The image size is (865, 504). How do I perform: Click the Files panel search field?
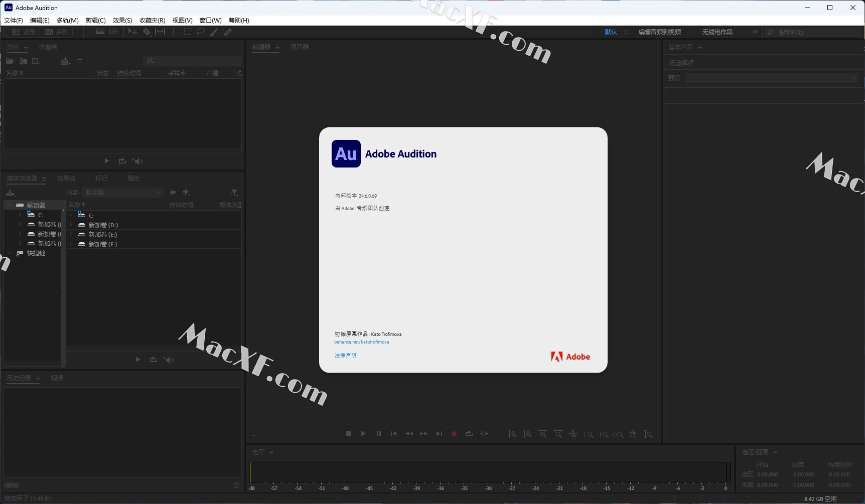193,61
